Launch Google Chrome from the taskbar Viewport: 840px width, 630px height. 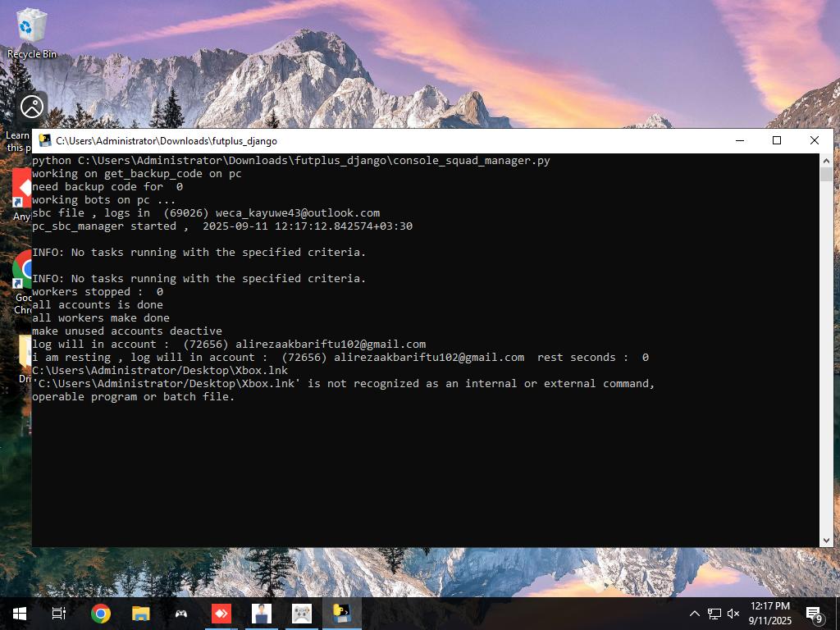click(x=101, y=614)
